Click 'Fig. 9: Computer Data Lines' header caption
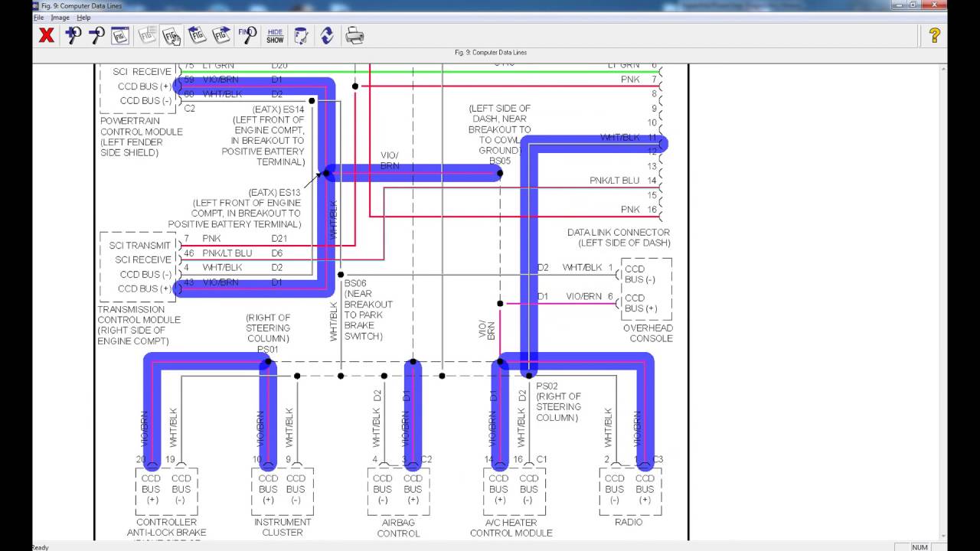Viewport: 980px width, 551px height. click(x=491, y=53)
